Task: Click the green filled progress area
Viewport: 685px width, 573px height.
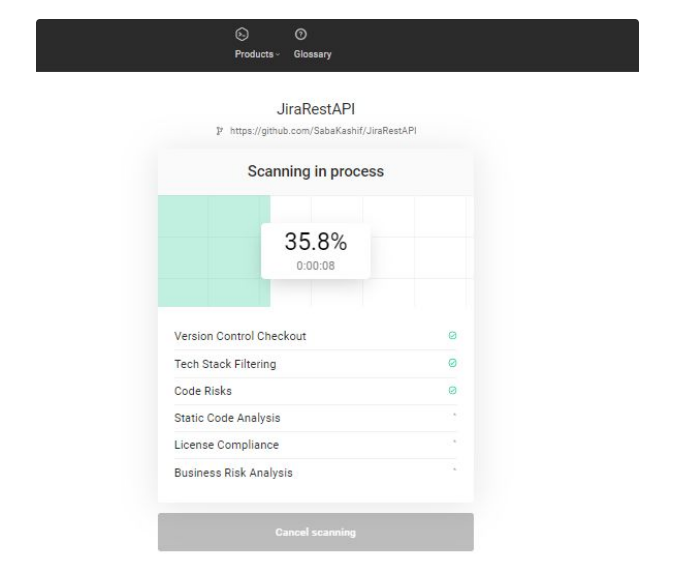Action: [210, 250]
